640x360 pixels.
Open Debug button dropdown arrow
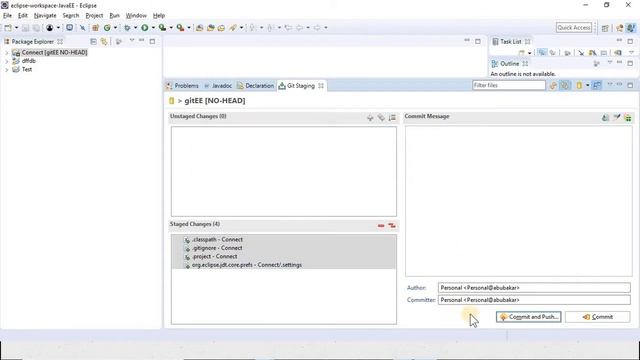click(136, 28)
